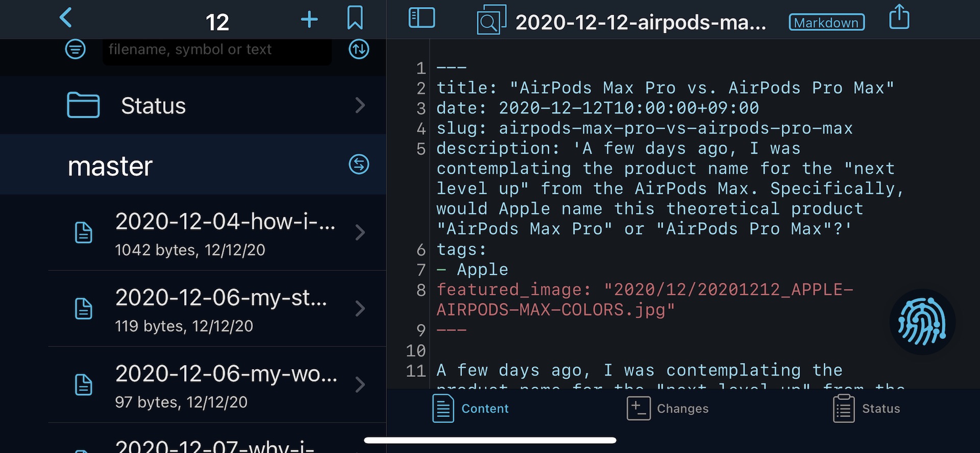
Task: Add a new file with plus icon
Action: point(309,19)
